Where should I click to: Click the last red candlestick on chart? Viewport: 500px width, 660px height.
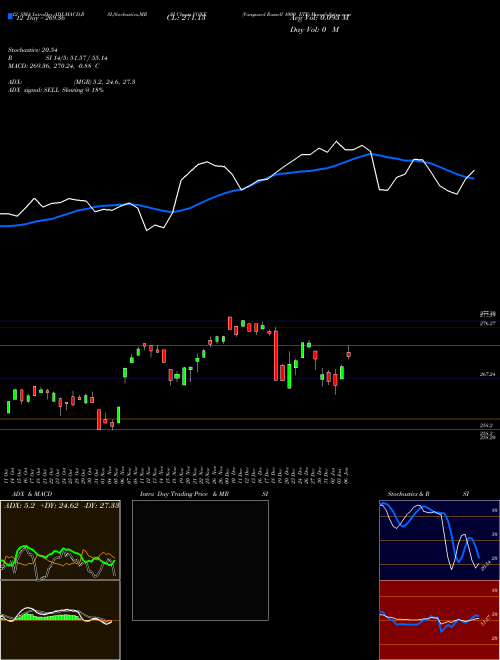[348, 354]
